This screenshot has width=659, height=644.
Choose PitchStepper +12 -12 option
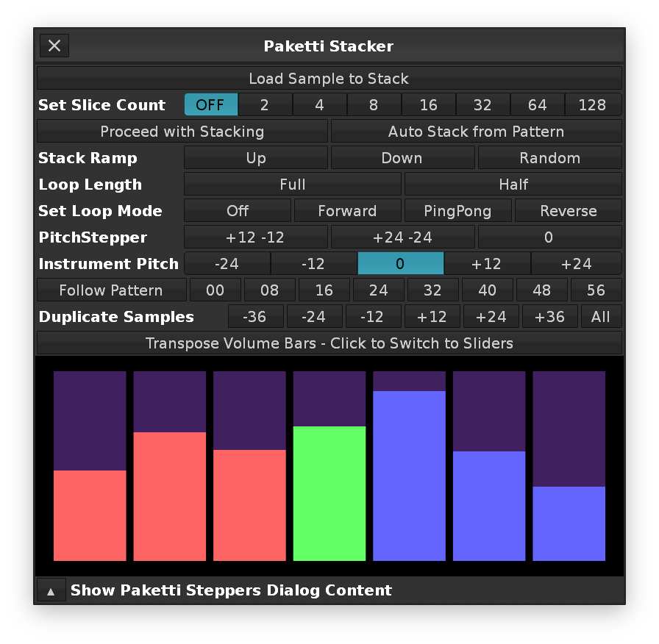(255, 237)
